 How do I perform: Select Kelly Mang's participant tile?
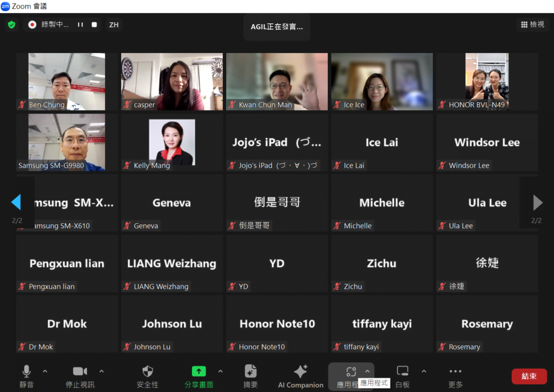172,142
